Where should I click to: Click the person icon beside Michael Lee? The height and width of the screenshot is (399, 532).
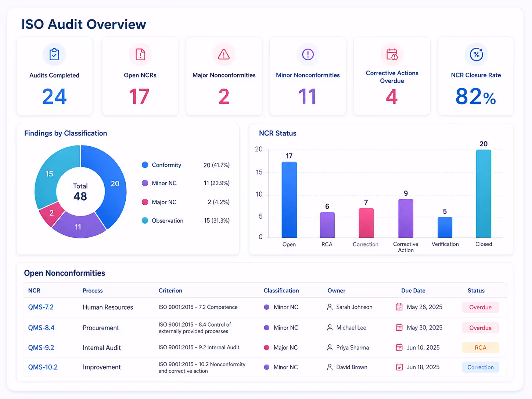[330, 327]
